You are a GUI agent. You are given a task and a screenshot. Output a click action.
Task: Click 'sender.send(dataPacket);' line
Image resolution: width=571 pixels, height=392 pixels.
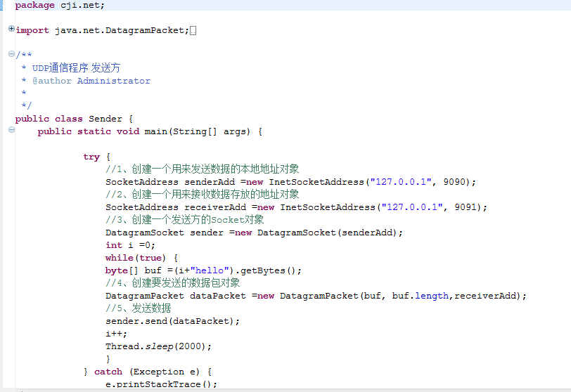[172, 321]
